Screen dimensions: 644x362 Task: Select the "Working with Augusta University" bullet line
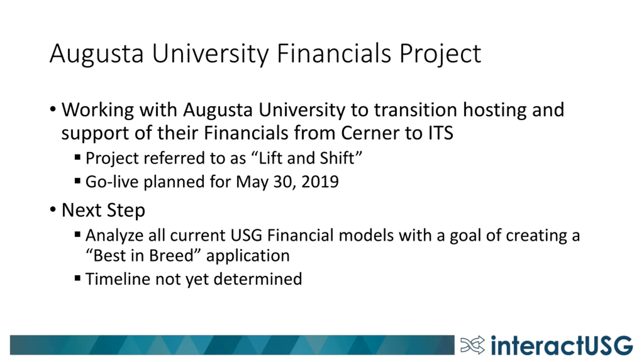pyautogui.click(x=313, y=110)
